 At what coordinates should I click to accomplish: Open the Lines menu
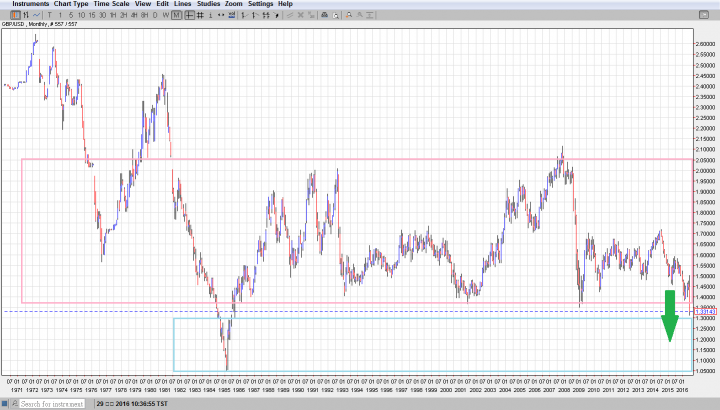coord(182,4)
